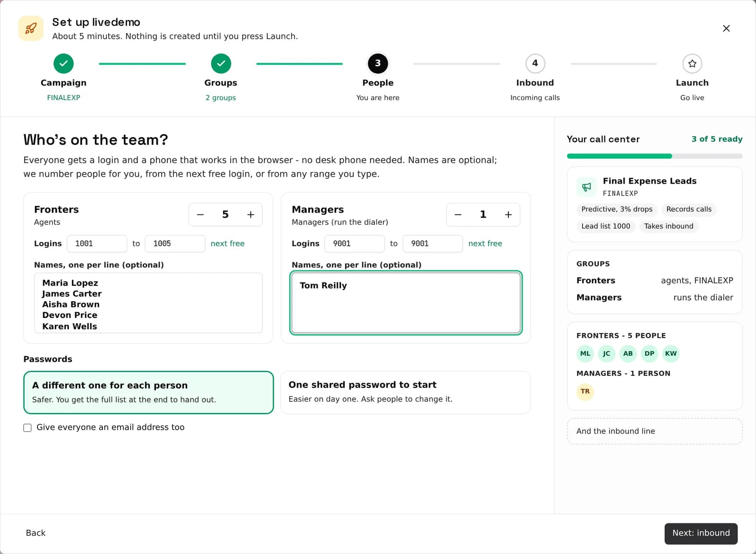This screenshot has width=756, height=554.
Task: Increase Managers count with plus
Action: pyautogui.click(x=508, y=214)
